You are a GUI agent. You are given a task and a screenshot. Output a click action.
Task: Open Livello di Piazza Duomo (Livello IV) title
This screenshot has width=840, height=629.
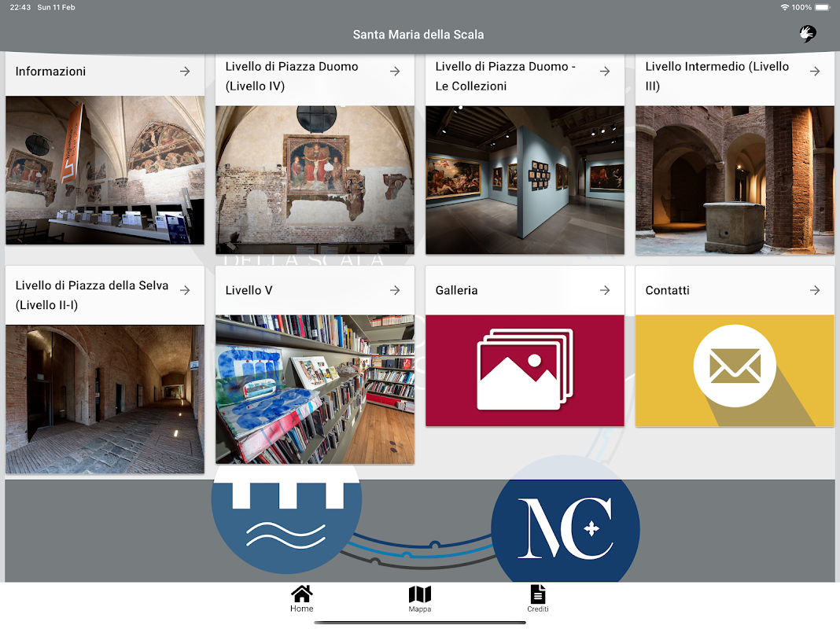(292, 76)
